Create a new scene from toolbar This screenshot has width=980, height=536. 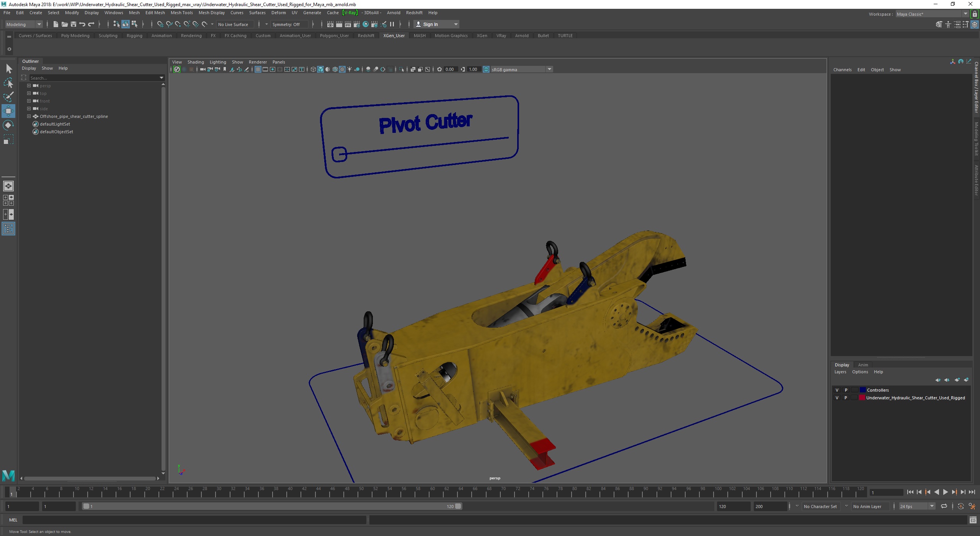(x=56, y=24)
